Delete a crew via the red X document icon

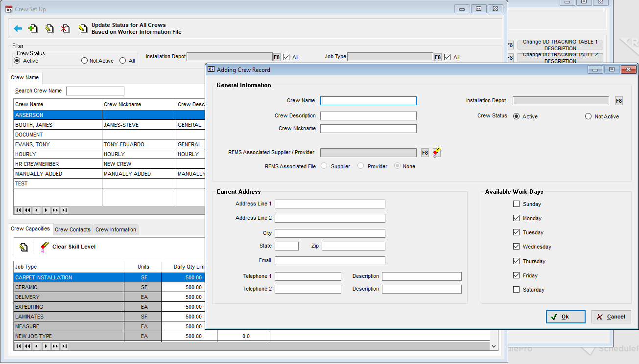click(x=66, y=28)
